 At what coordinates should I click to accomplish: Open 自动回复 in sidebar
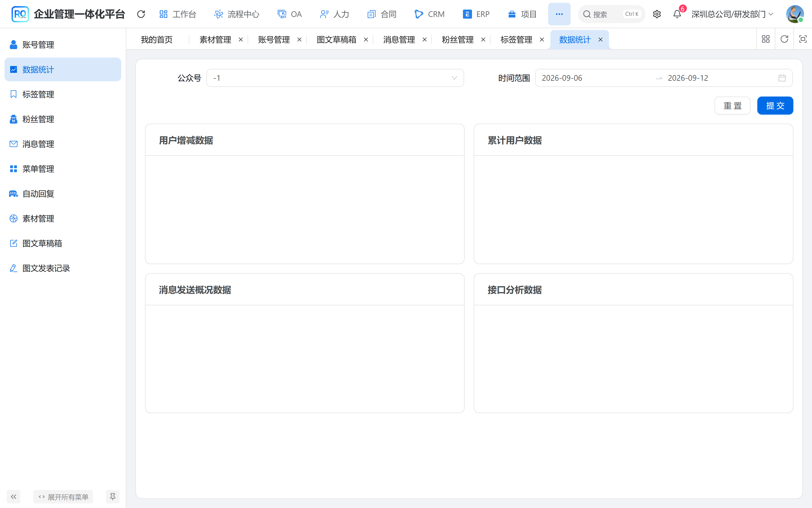coord(63,194)
